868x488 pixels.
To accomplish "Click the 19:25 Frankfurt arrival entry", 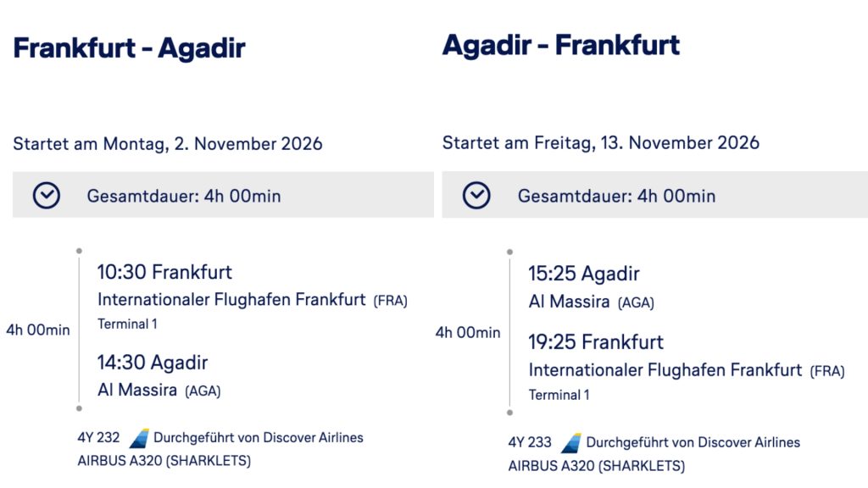I will [x=596, y=342].
